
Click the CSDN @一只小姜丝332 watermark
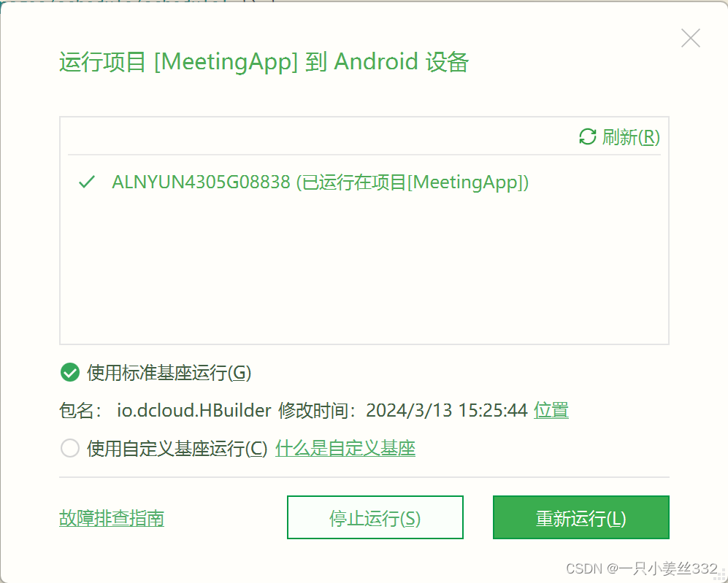(x=642, y=568)
